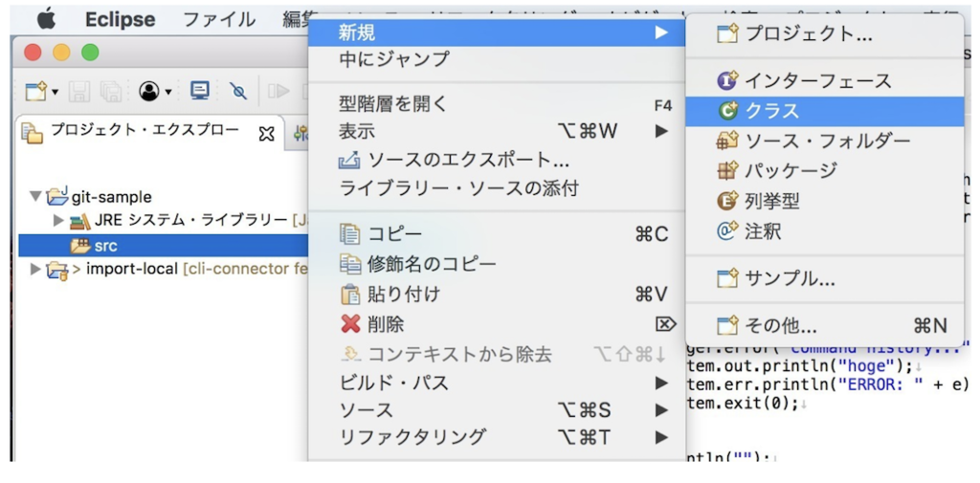
Task: Open the 表示 submenu
Action: click(x=497, y=131)
